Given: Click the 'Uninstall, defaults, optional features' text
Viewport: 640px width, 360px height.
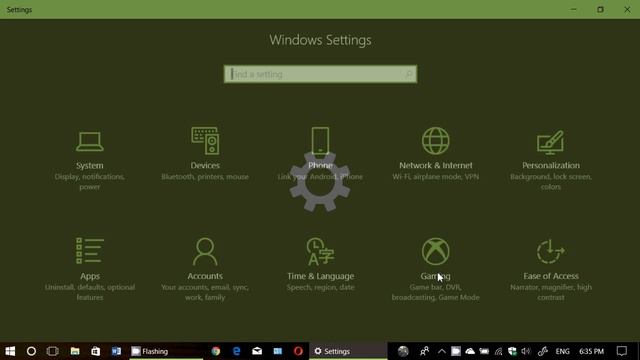Looking at the screenshot, I should click(x=90, y=292).
